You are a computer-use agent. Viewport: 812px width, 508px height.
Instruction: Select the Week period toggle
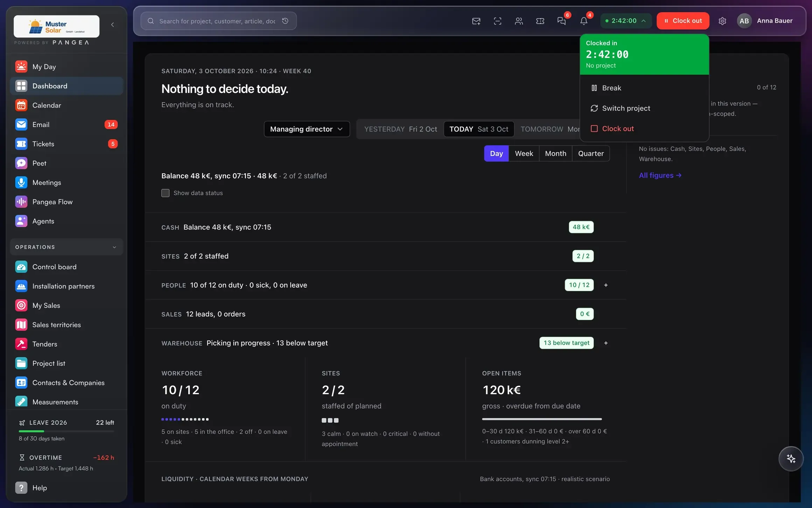click(x=524, y=153)
